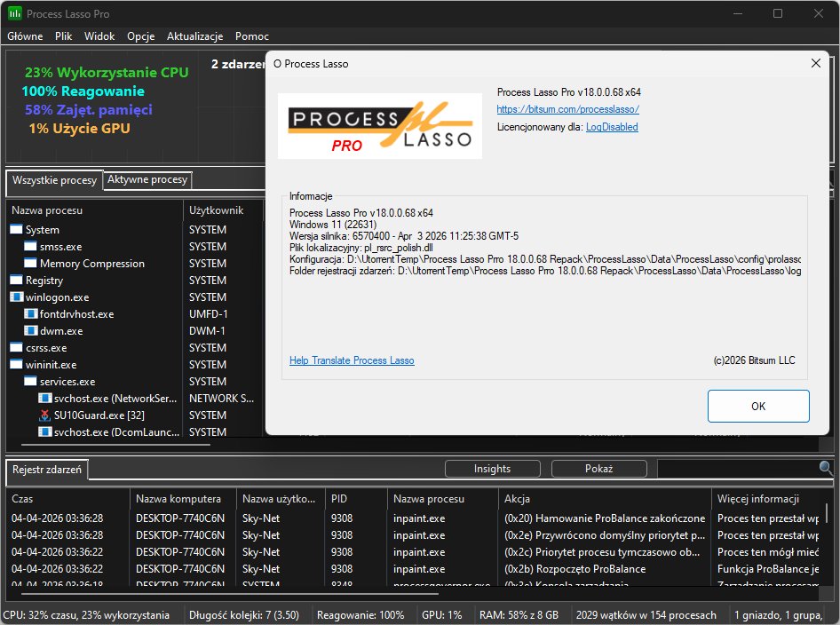Screen dimensions: 840x625
Task: Click 2029 wątków w 154 procesach status
Action: click(646, 615)
